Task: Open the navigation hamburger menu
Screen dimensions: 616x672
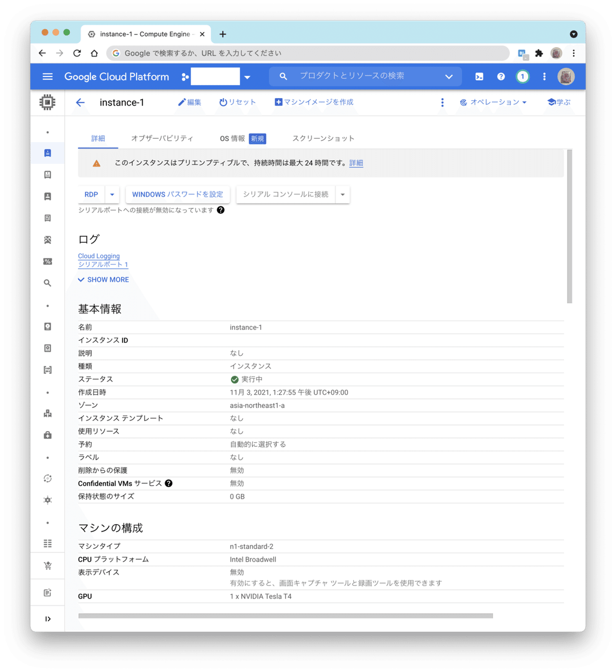Action: 47,76
